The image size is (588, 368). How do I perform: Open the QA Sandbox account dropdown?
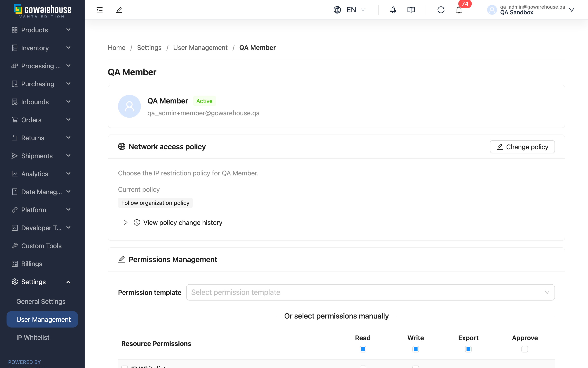click(x=531, y=10)
